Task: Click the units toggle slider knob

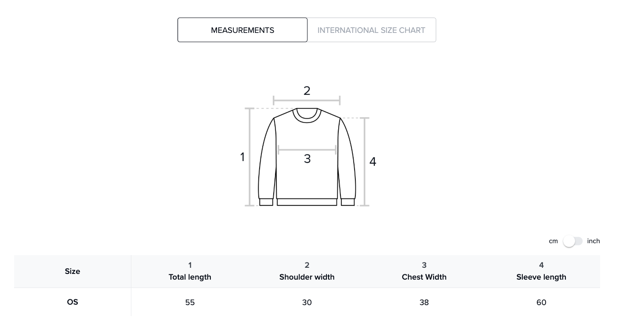Action: click(x=570, y=241)
